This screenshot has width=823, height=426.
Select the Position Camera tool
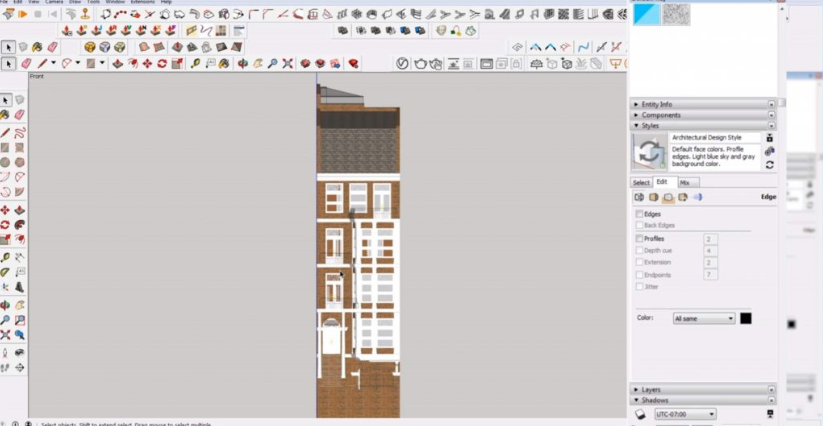click(x=5, y=353)
